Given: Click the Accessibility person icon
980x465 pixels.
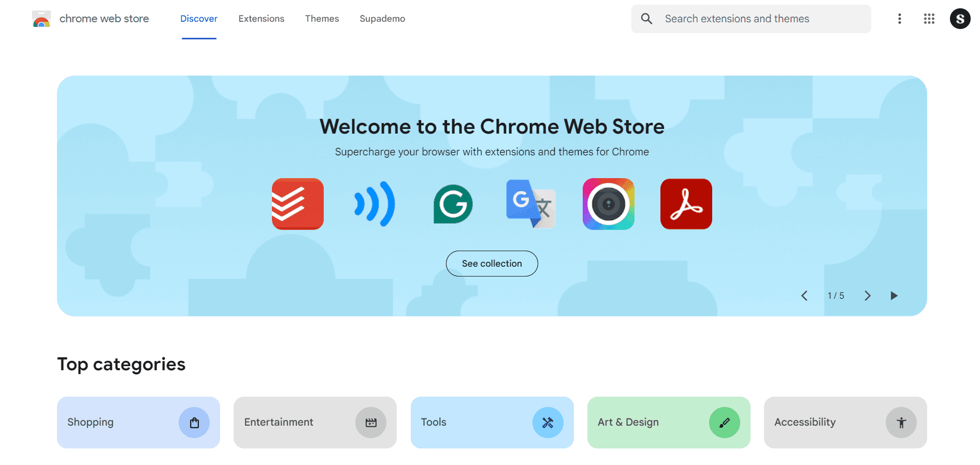Looking at the screenshot, I should 901,423.
